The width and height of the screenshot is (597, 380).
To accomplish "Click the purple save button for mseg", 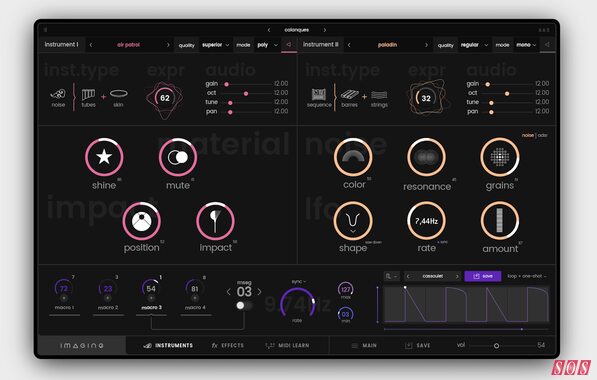I will 483,276.
